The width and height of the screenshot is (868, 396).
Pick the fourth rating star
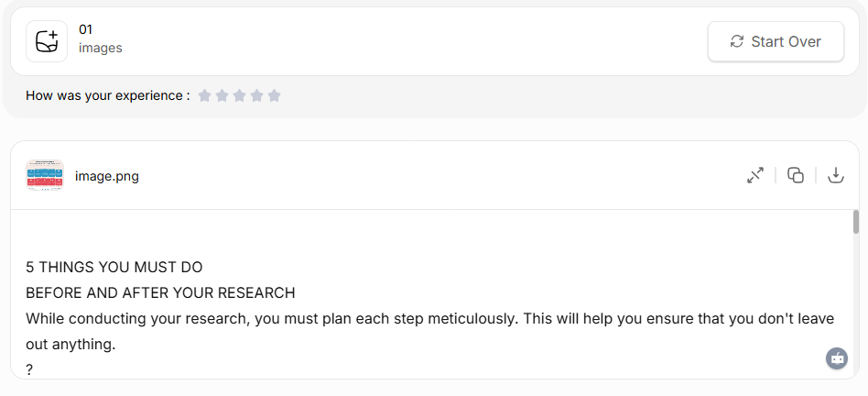256,95
